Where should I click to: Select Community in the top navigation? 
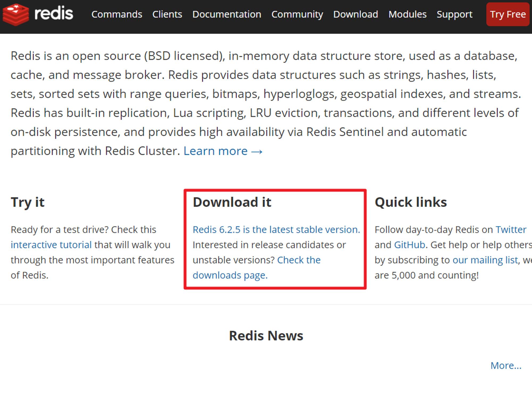tap(297, 14)
